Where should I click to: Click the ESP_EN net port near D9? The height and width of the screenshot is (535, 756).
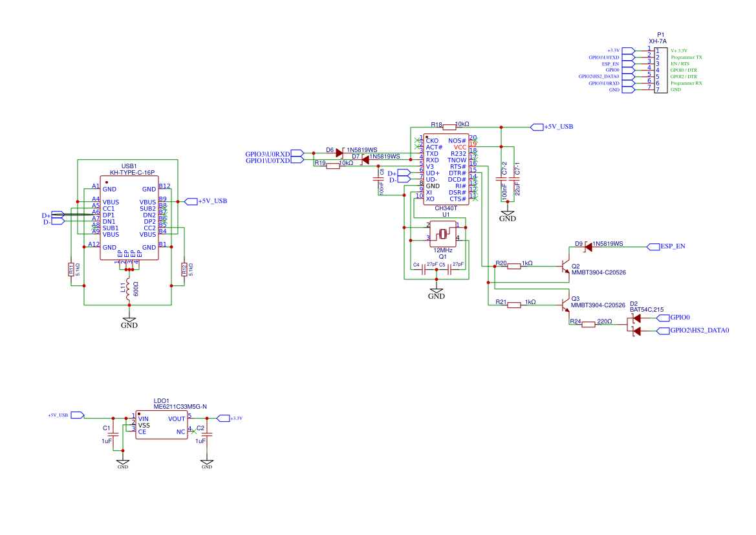tap(666, 246)
